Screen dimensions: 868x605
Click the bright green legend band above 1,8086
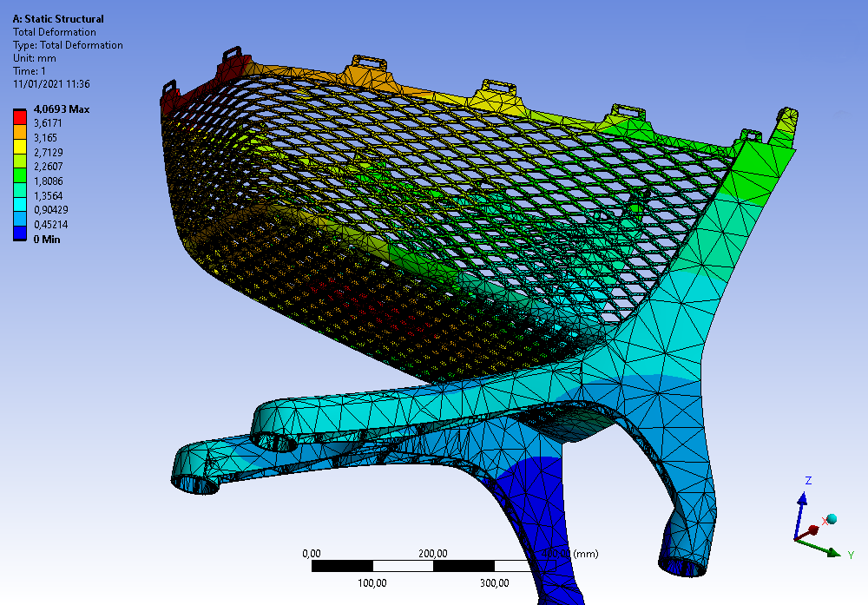coord(20,174)
